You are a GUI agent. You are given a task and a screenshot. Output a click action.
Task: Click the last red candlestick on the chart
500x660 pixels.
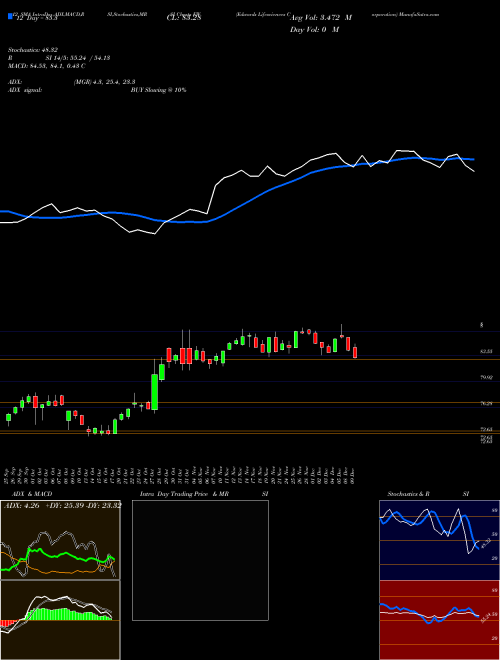pos(355,351)
